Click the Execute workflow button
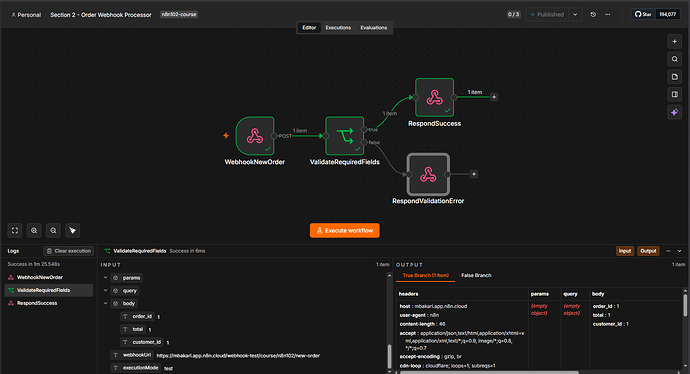This screenshot has height=374, width=690. coord(345,231)
